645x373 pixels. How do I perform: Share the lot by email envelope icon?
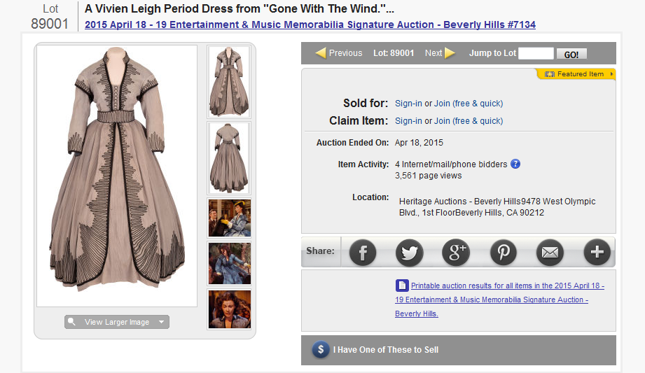550,252
